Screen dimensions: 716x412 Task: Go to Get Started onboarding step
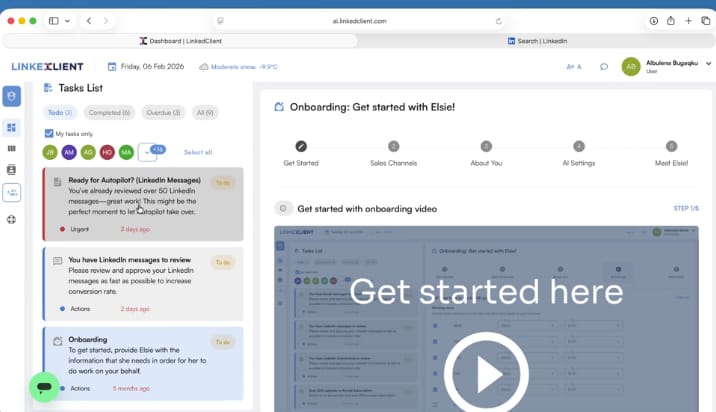[301, 153]
